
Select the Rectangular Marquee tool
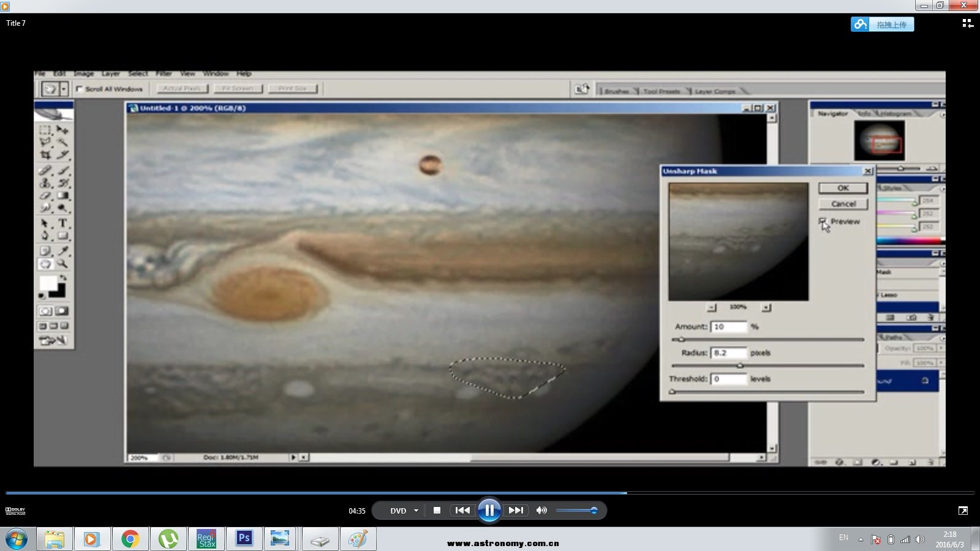pos(45,130)
